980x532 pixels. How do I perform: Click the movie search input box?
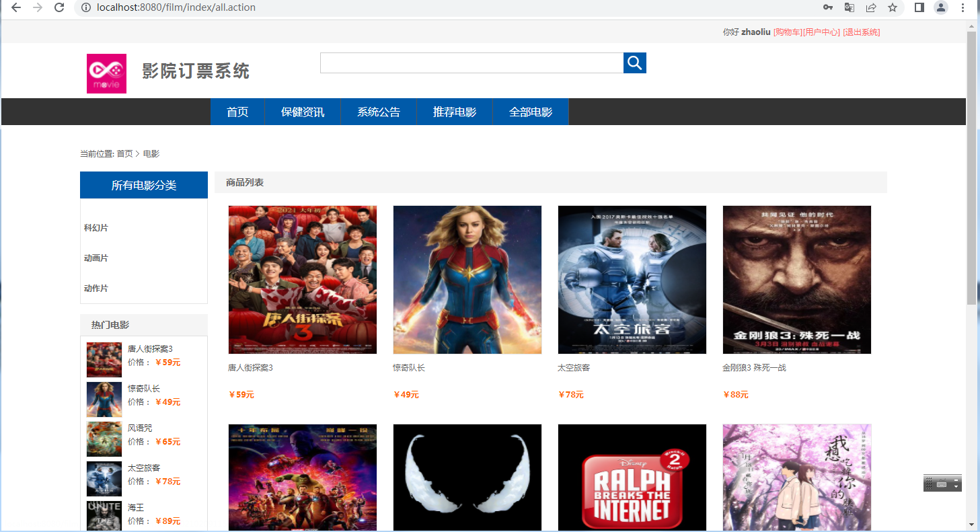click(472, 63)
